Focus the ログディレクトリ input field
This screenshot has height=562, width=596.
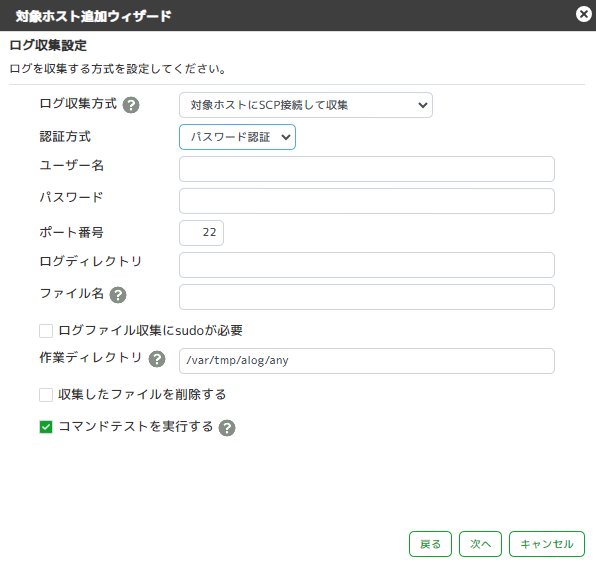(367, 265)
